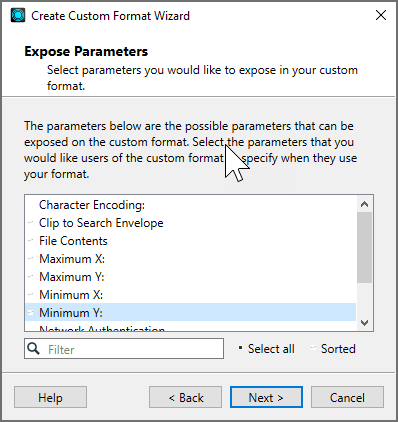Image resolution: width=398 pixels, height=422 pixels.
Task: Proceed with the Next button
Action: [266, 397]
